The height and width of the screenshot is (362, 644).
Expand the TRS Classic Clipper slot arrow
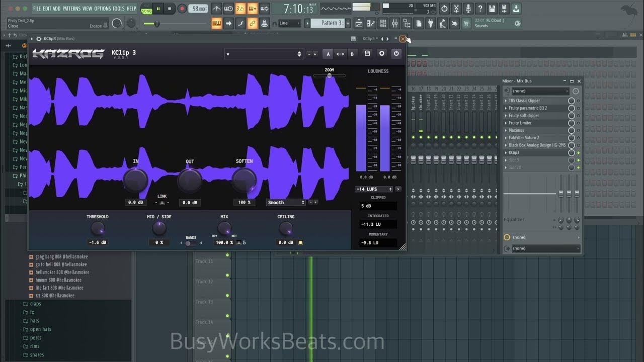(x=506, y=101)
